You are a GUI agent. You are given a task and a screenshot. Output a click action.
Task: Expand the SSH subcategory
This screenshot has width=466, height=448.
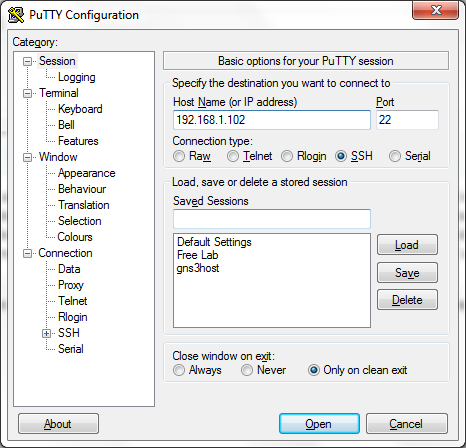46,333
